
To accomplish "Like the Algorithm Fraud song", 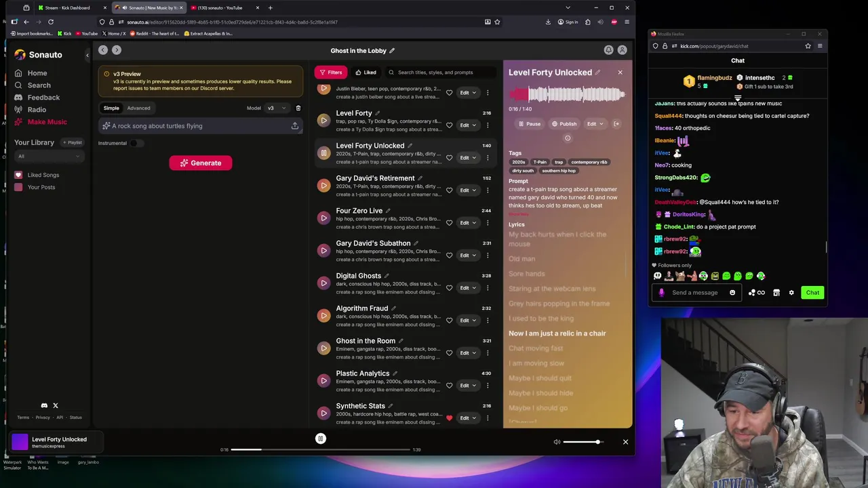I will (449, 321).
